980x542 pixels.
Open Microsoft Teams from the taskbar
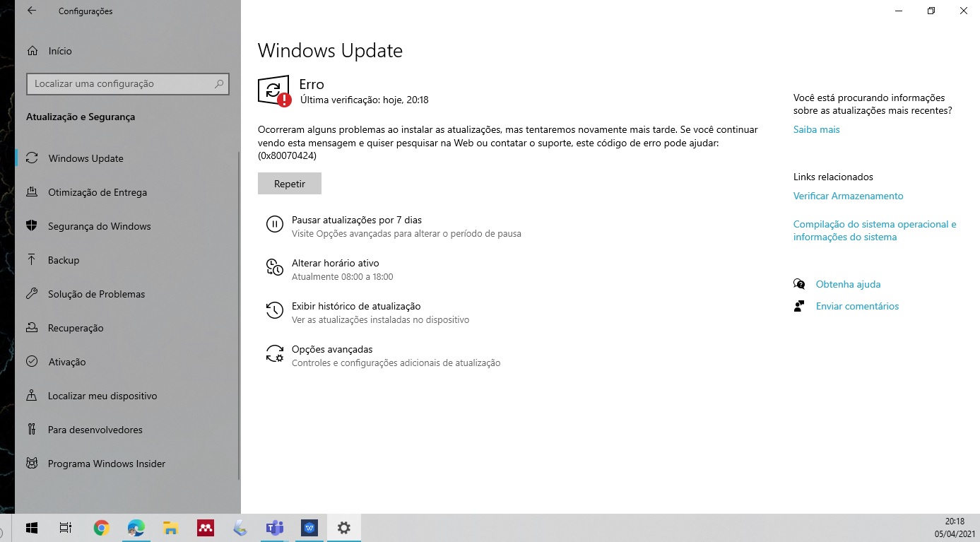coord(274,528)
